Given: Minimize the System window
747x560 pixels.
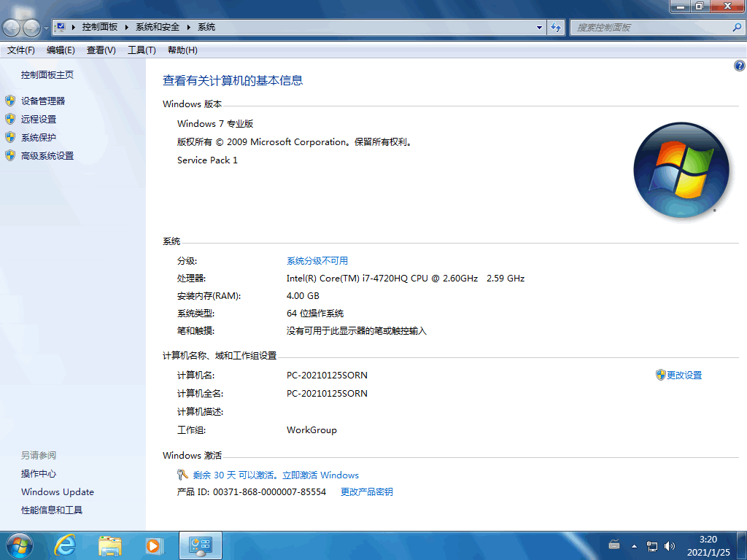Looking at the screenshot, I should 681,6.
